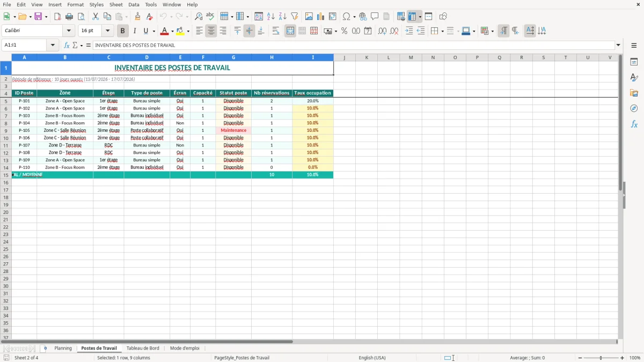644x362 pixels.
Task: Click the zoom slider handle
Action: point(601,358)
